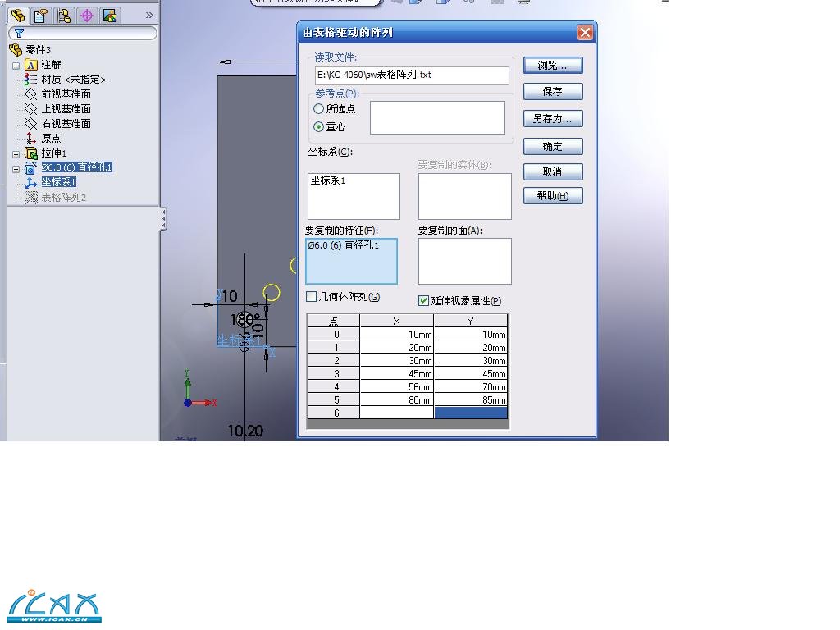Click the 点 column header

click(x=333, y=321)
